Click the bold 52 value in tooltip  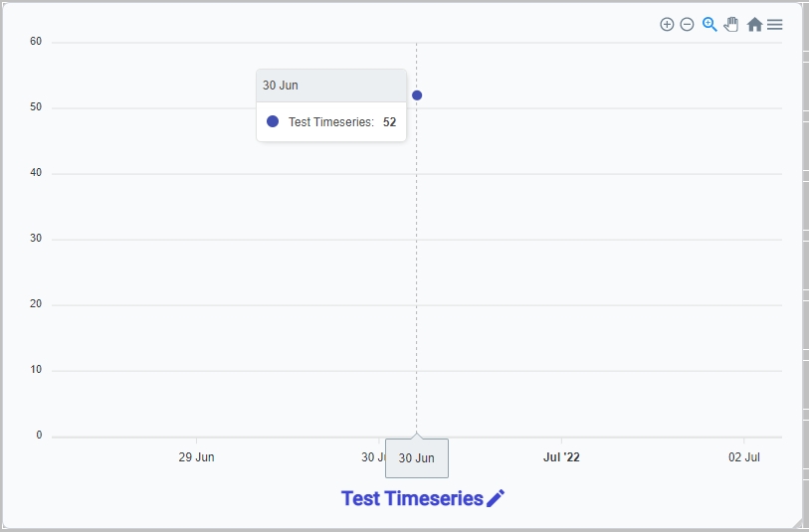click(x=389, y=122)
